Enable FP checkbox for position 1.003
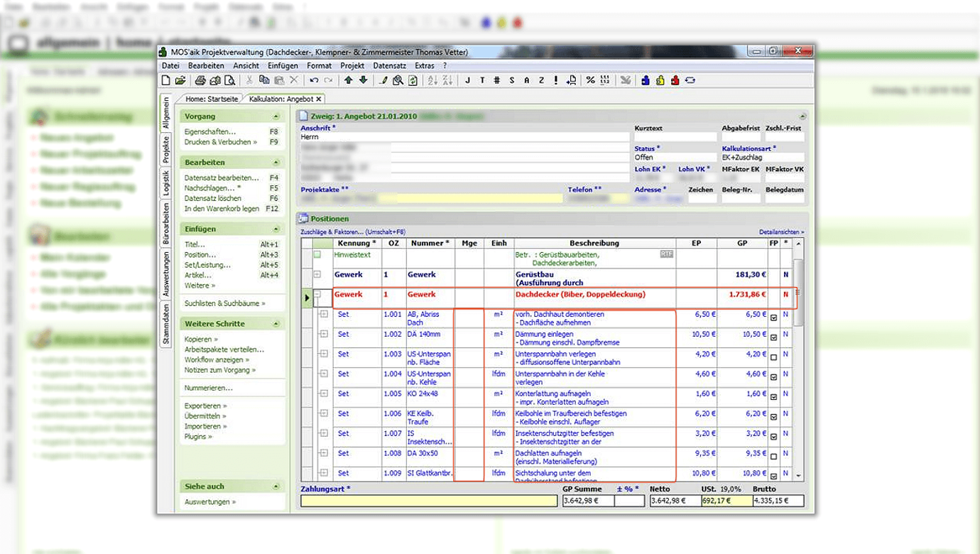 click(x=774, y=358)
